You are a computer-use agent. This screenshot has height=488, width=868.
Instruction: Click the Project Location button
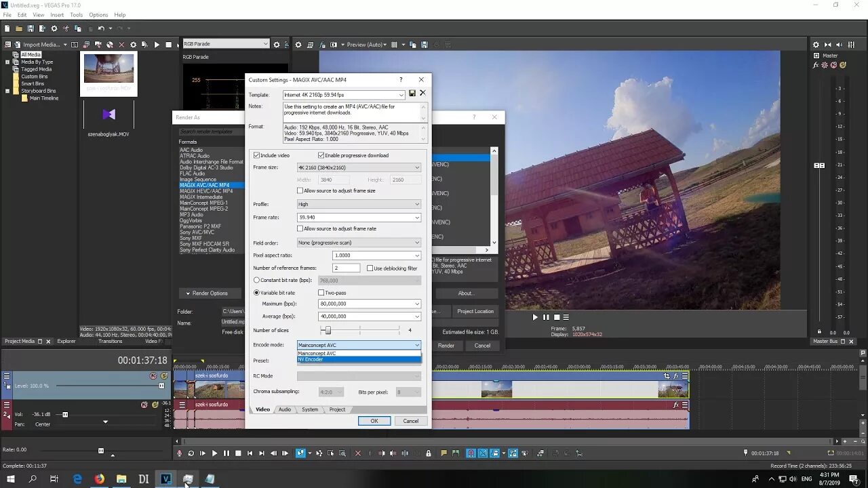tap(475, 311)
